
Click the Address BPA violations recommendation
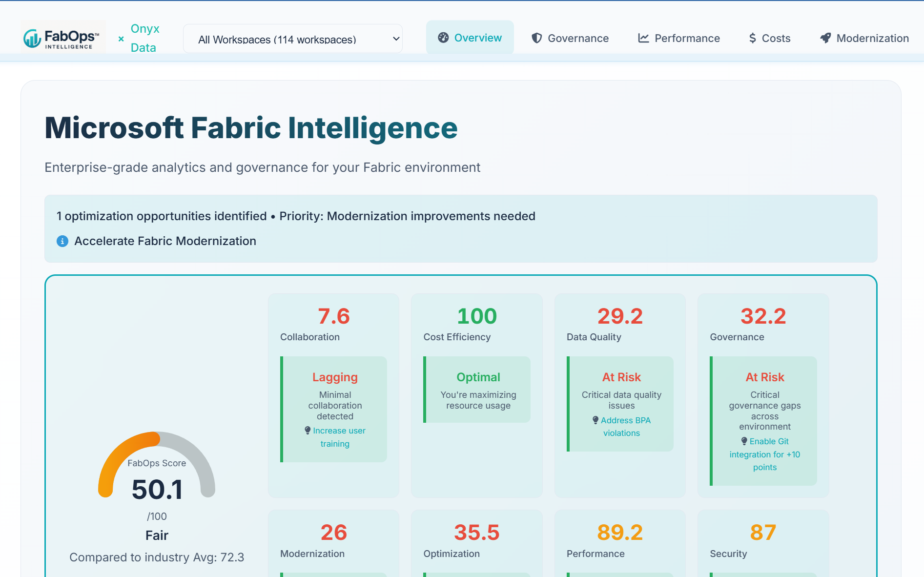[621, 427]
